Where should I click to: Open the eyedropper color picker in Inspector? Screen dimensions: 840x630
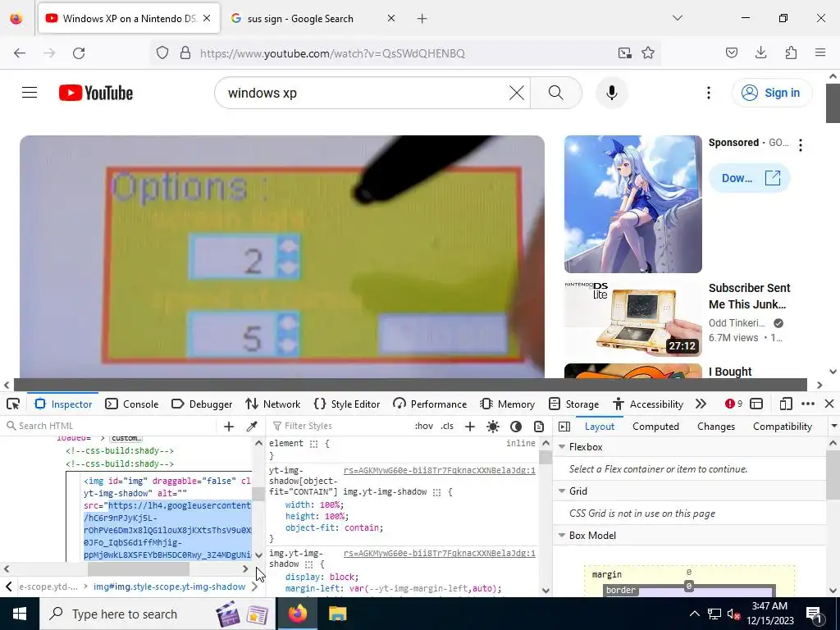[251, 427]
